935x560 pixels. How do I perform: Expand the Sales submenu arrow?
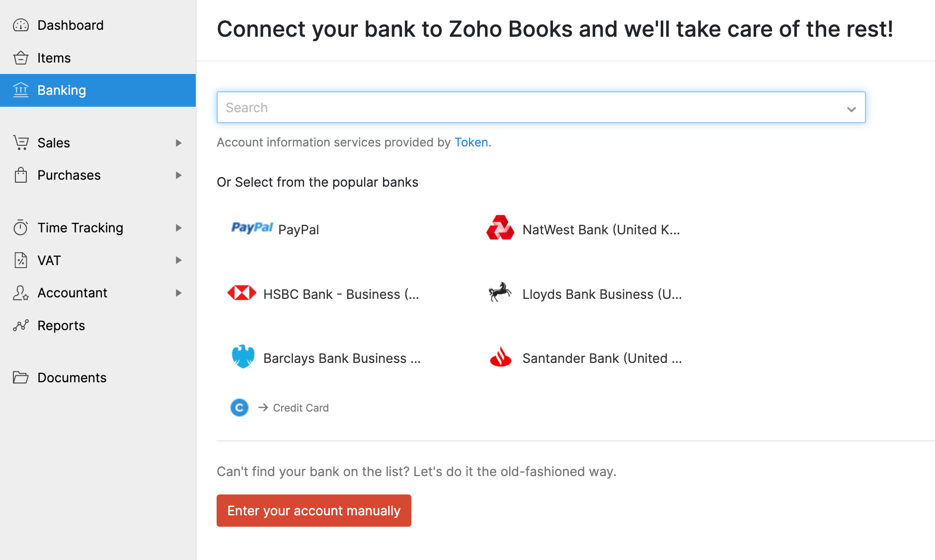pyautogui.click(x=178, y=143)
